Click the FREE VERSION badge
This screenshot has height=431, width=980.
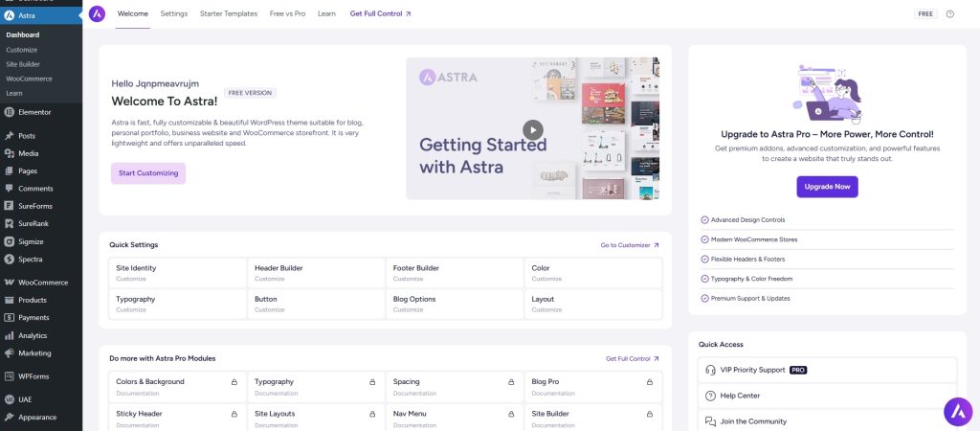pyautogui.click(x=250, y=93)
